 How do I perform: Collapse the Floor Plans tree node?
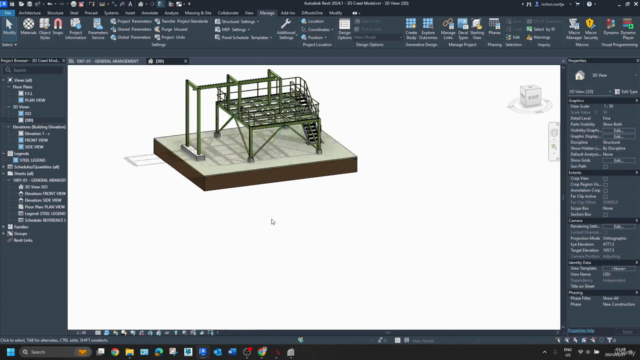tap(9, 87)
